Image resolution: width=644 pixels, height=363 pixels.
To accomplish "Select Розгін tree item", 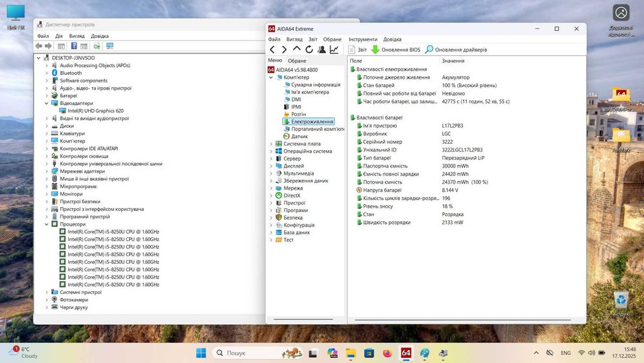I will tap(298, 114).
